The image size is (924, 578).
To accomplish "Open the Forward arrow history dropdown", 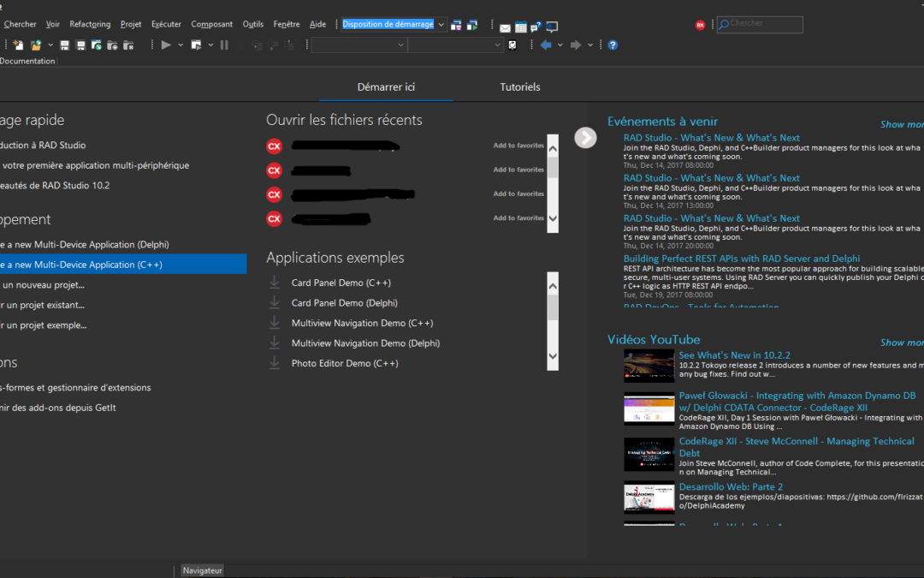I will pos(589,45).
